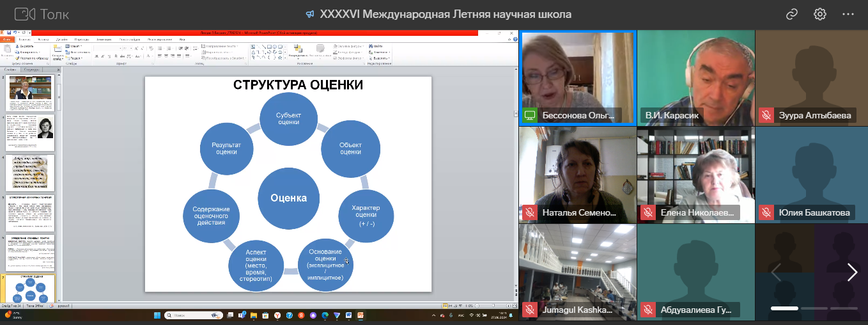Click the meeting title XXXXVI Международная Летняя научная школа
Screen dimensions: 868x325
[x=446, y=14]
